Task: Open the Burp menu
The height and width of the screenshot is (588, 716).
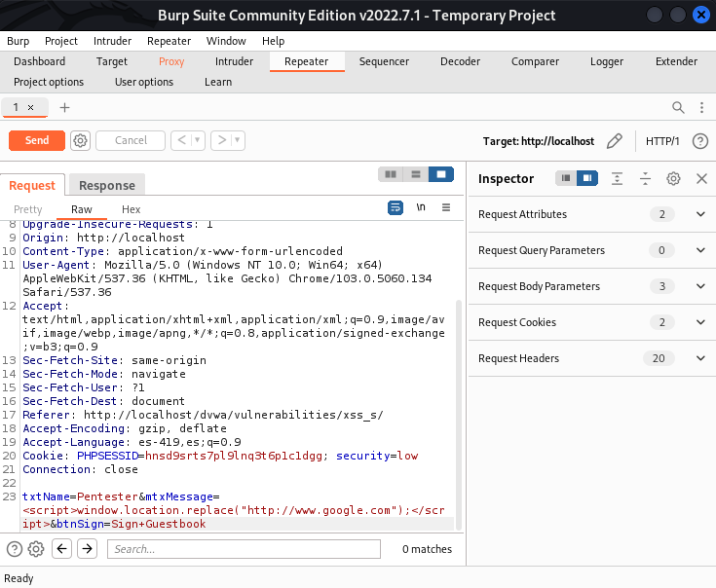Action: coord(19,41)
